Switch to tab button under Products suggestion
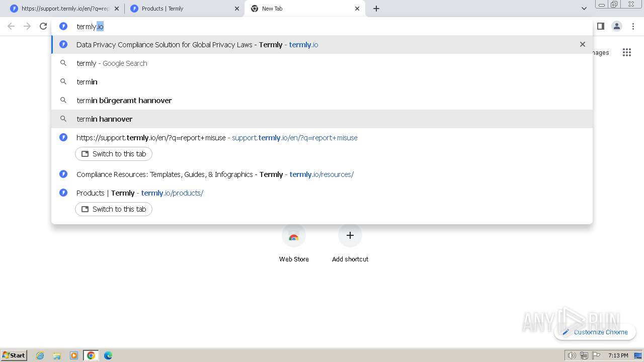 click(x=114, y=209)
